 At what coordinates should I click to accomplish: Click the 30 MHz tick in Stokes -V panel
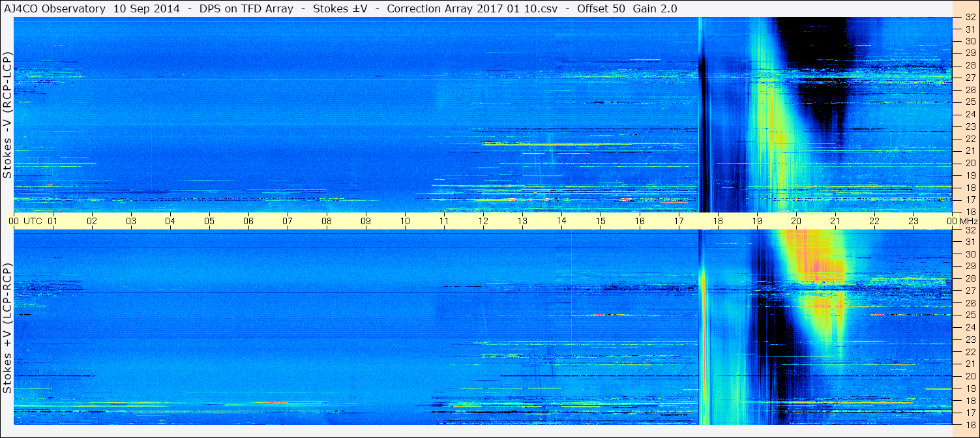[970, 41]
